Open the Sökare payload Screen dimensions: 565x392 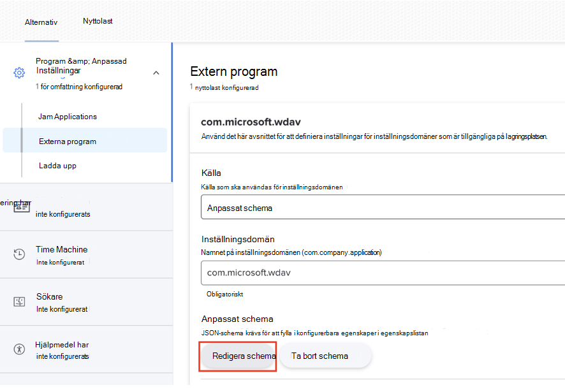87,302
